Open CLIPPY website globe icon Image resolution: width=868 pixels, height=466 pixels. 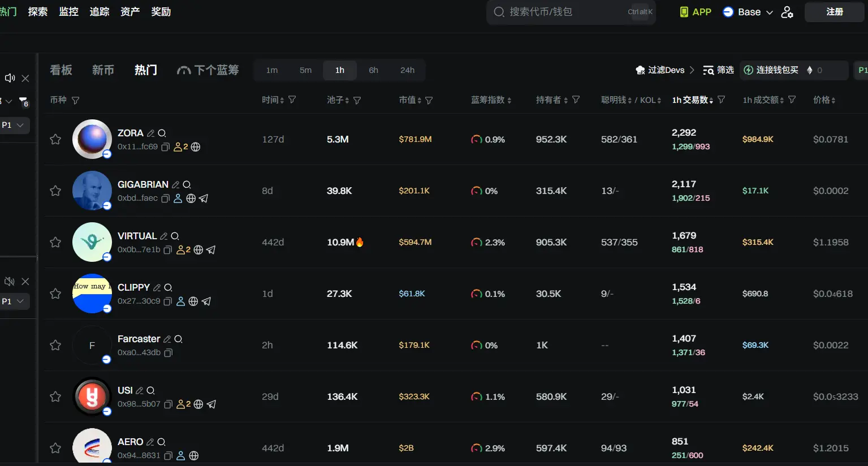[193, 301]
